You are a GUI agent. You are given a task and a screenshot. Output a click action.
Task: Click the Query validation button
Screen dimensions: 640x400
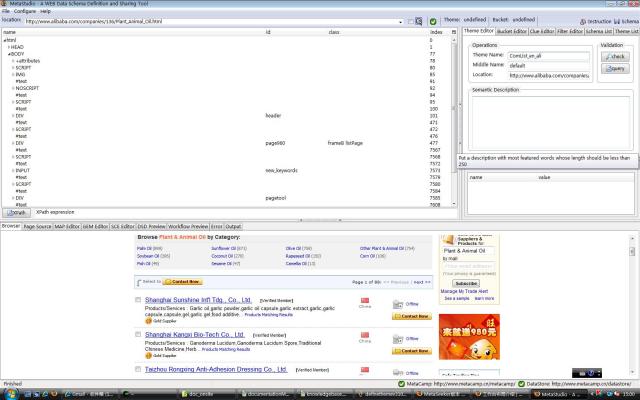(615, 69)
